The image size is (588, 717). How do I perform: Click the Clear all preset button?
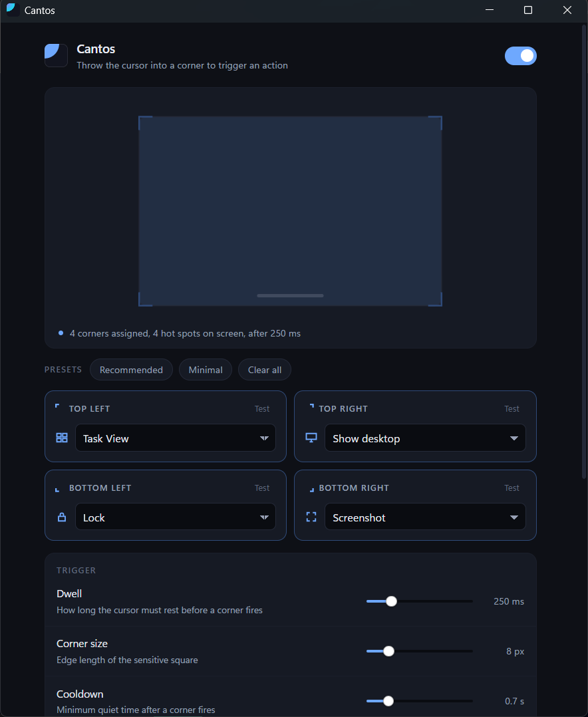(264, 370)
